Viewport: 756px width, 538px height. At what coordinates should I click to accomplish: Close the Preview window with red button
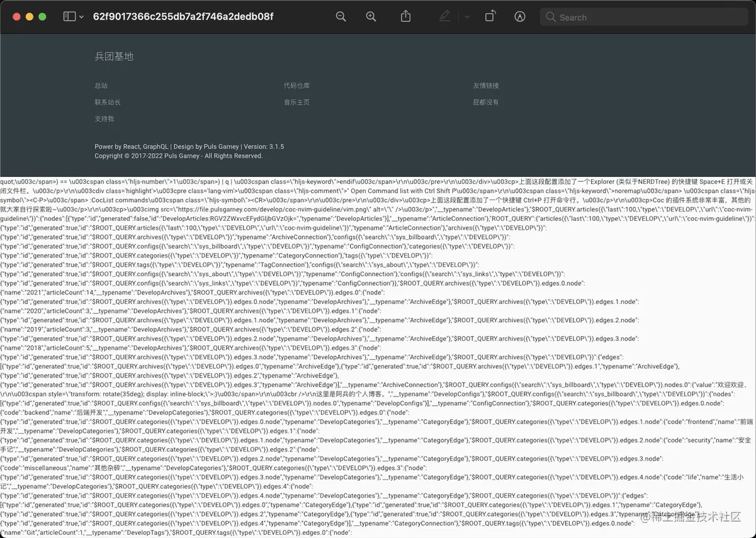click(x=16, y=17)
